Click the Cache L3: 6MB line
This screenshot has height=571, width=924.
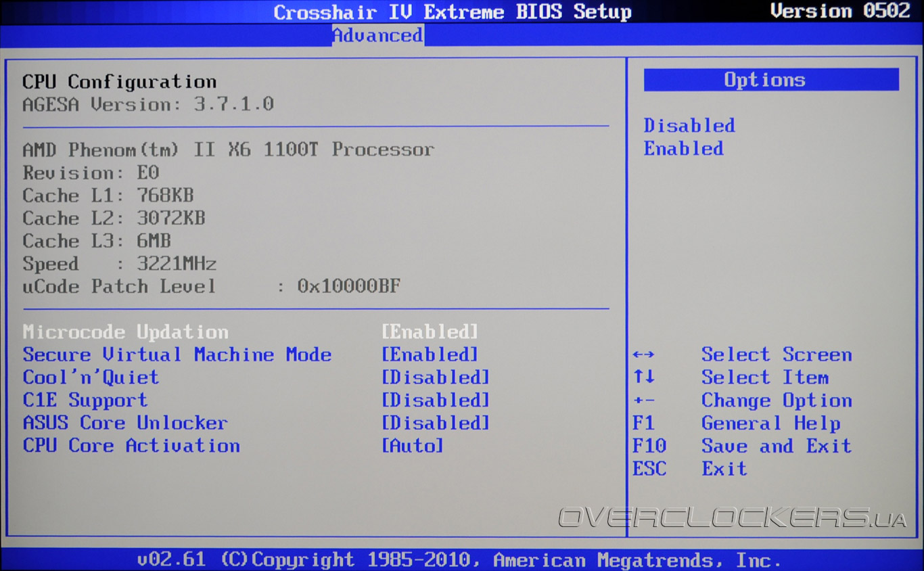click(x=97, y=241)
